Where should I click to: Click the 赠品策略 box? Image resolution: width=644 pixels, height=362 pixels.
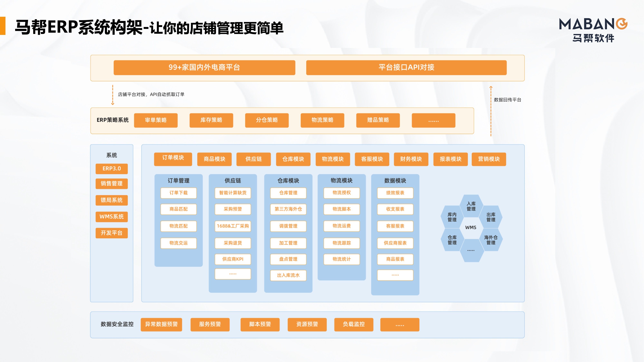(378, 120)
